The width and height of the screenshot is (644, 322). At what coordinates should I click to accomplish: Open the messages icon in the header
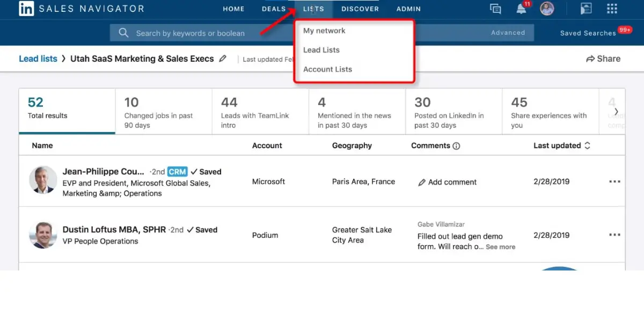click(495, 9)
